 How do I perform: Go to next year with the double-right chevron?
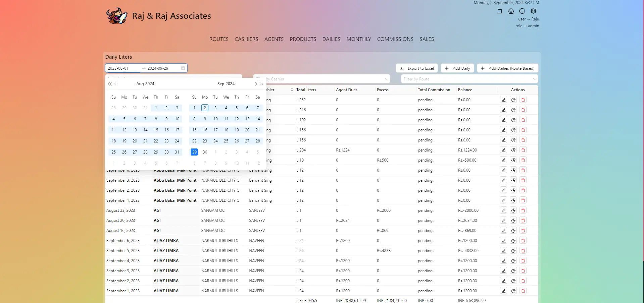point(262,84)
